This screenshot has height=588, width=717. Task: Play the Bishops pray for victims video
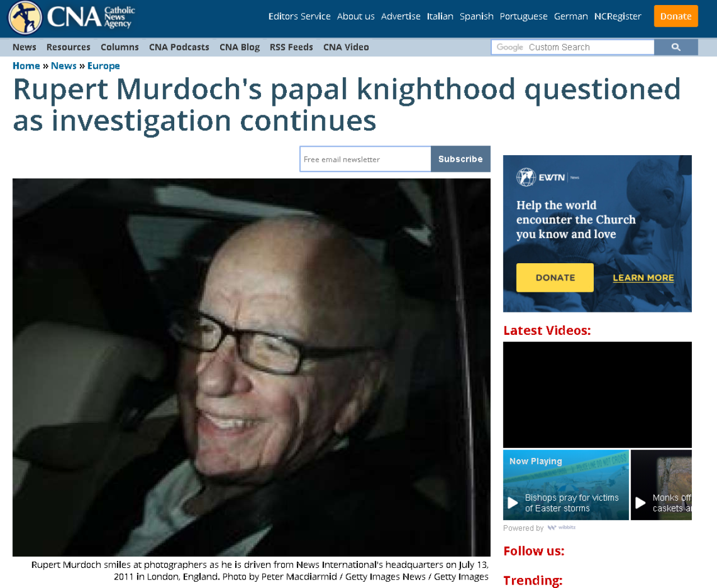pyautogui.click(x=566, y=485)
